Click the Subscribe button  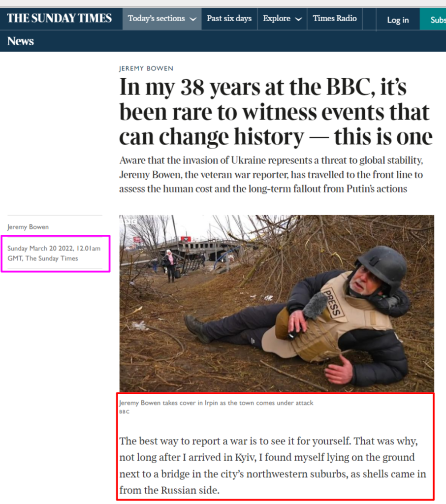(433, 20)
